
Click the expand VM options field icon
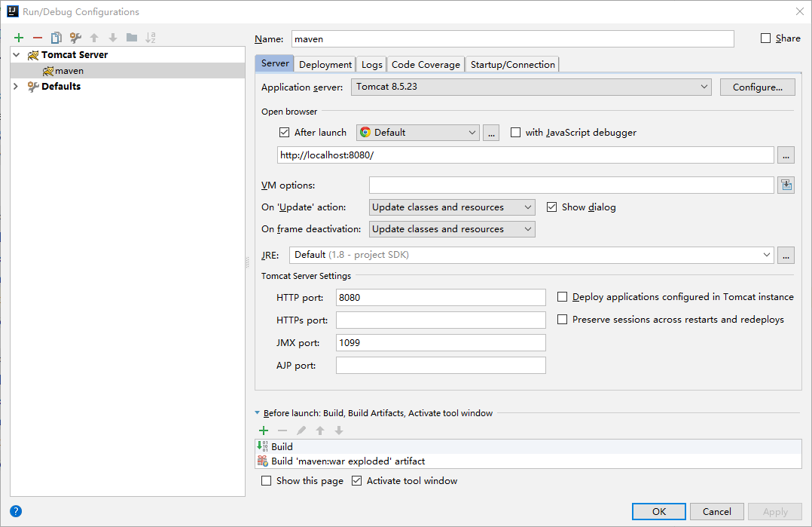pos(787,185)
